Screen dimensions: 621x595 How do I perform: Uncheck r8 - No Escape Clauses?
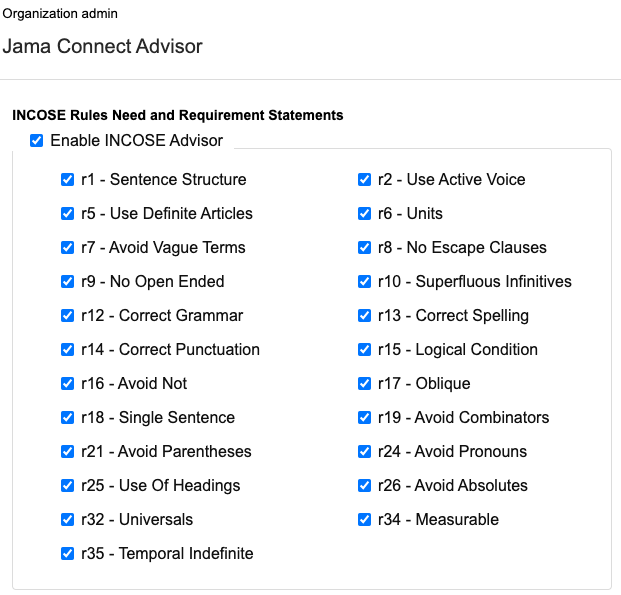coord(365,248)
